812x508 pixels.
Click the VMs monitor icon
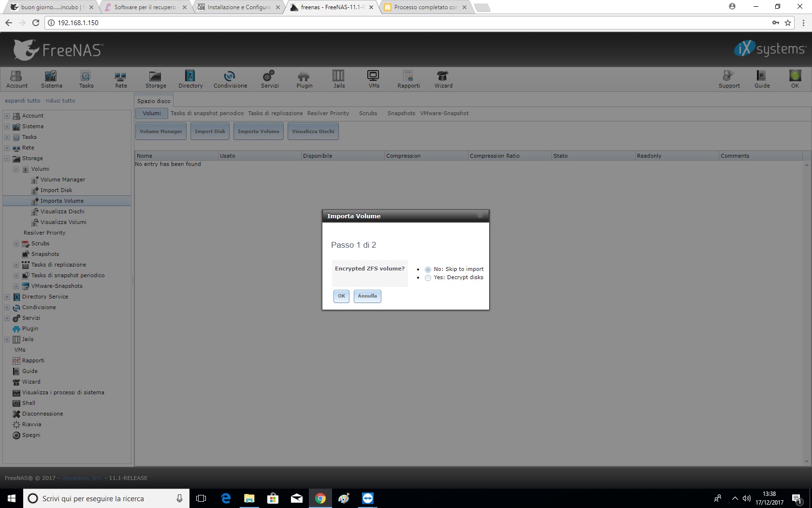click(x=374, y=79)
